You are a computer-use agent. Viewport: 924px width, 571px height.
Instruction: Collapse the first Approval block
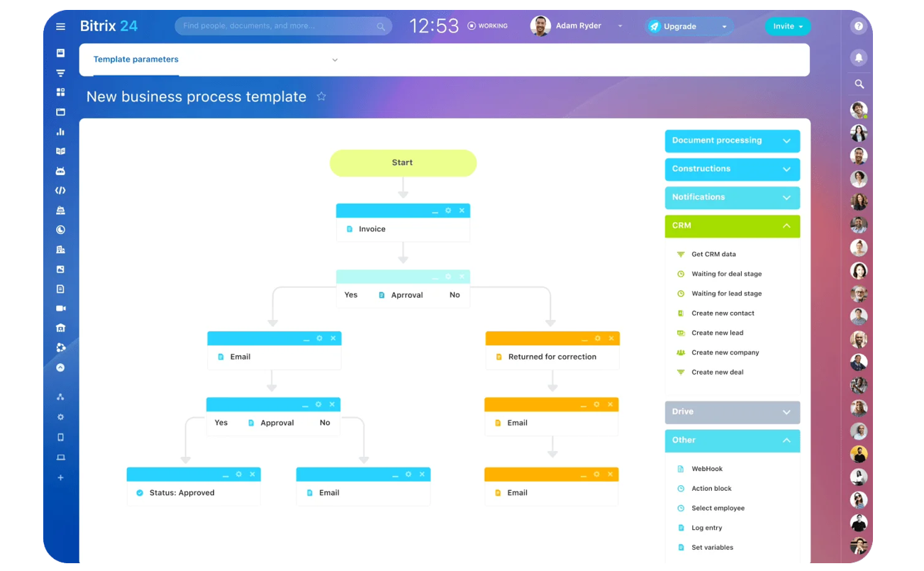point(435,277)
